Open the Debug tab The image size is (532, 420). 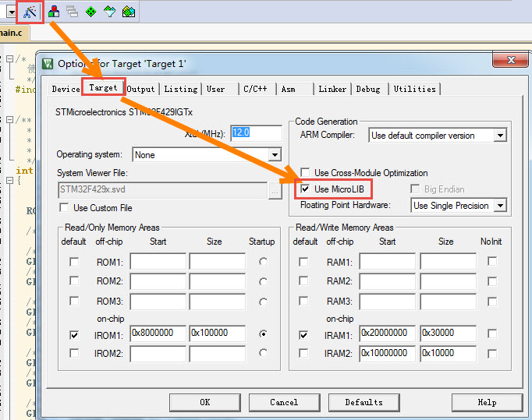click(x=368, y=89)
